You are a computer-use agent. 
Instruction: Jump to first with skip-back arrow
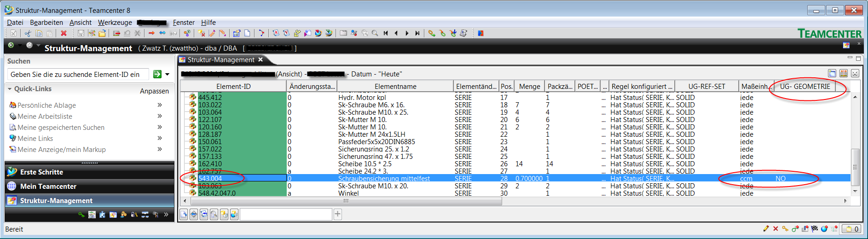pos(386,33)
